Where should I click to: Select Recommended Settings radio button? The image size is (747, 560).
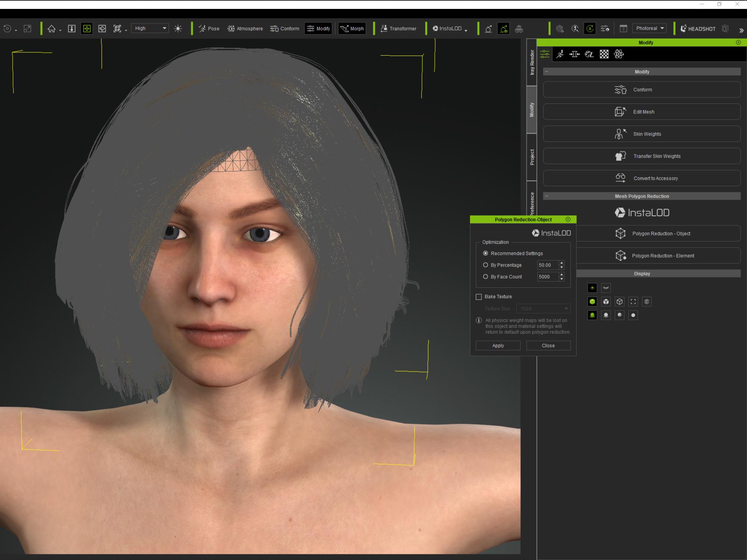pos(486,253)
